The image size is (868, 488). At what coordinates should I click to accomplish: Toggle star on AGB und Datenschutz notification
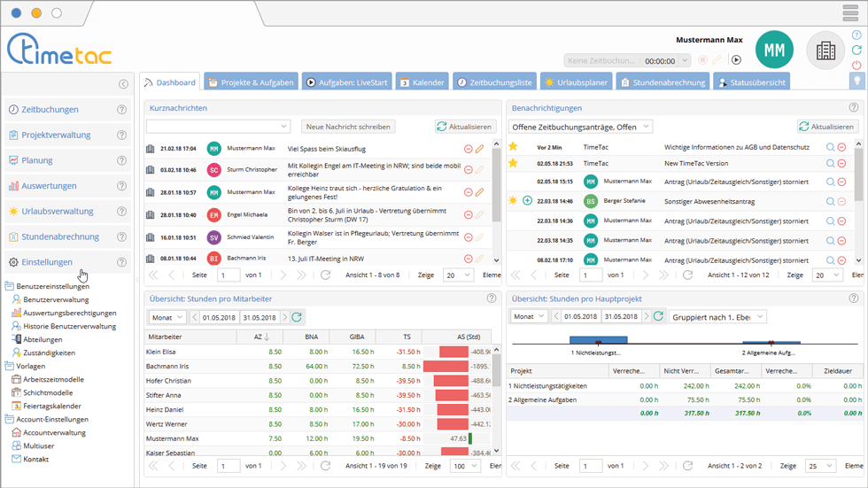pyautogui.click(x=513, y=147)
